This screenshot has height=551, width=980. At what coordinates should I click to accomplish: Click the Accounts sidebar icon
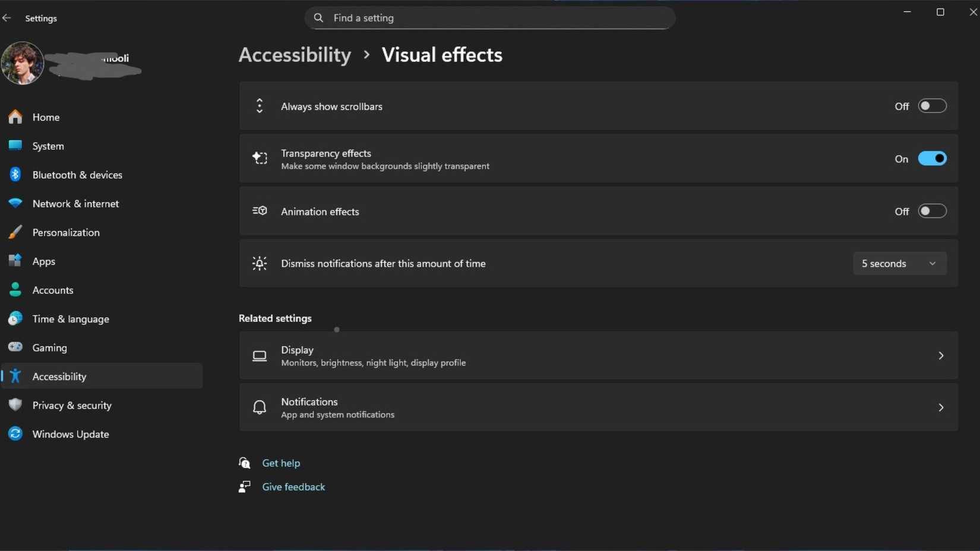point(15,290)
